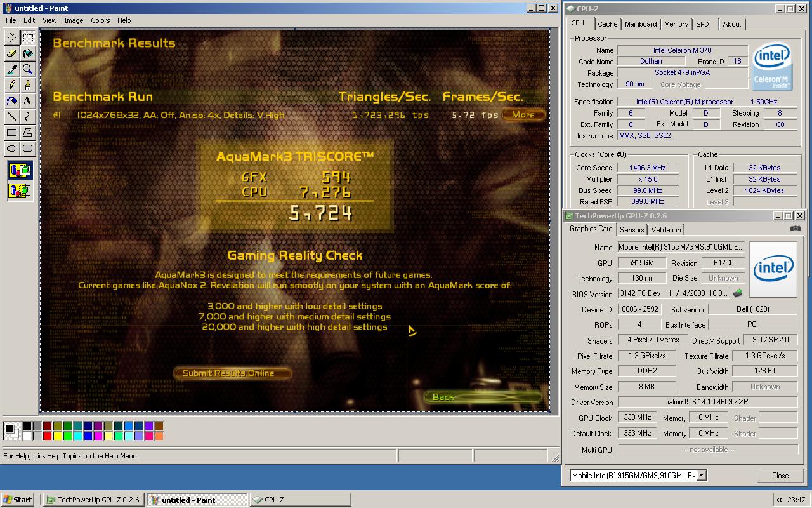This screenshot has width=812, height=508.
Task: Click the Core Speed value 1496.3 MHz
Action: (x=646, y=168)
